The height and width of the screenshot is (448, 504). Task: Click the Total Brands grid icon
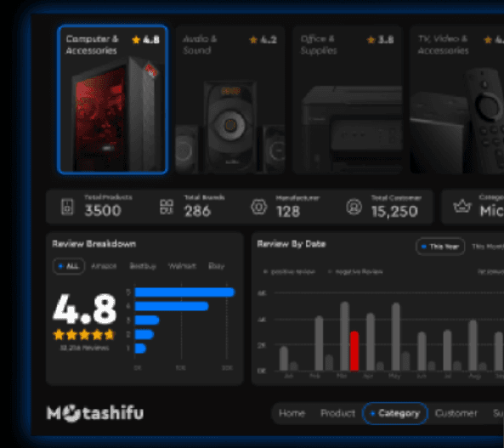pyautogui.click(x=167, y=207)
